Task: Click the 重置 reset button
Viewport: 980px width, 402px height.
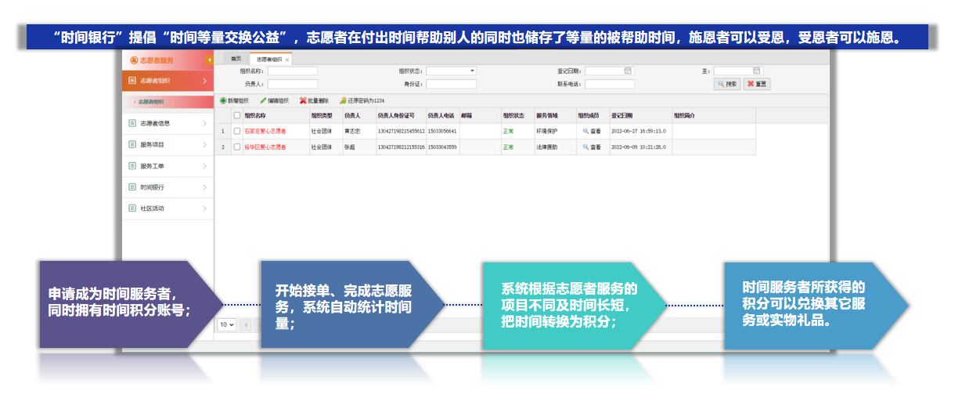Action: (757, 84)
